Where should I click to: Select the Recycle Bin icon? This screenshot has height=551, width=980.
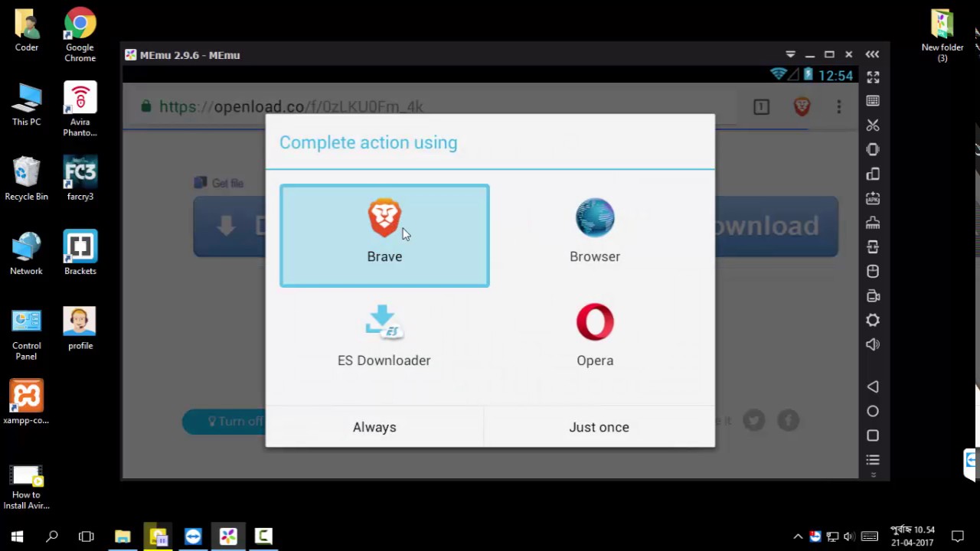point(27,178)
